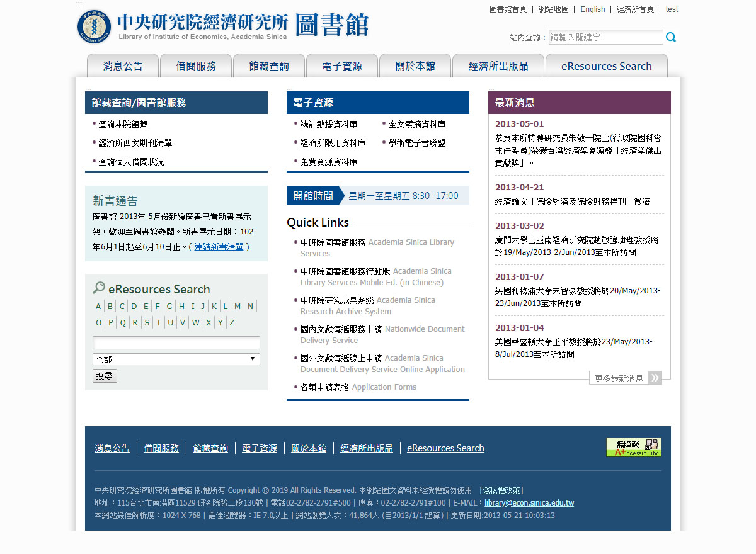
Task: Open the 隱私權政策 footer link
Action: pyautogui.click(x=501, y=490)
